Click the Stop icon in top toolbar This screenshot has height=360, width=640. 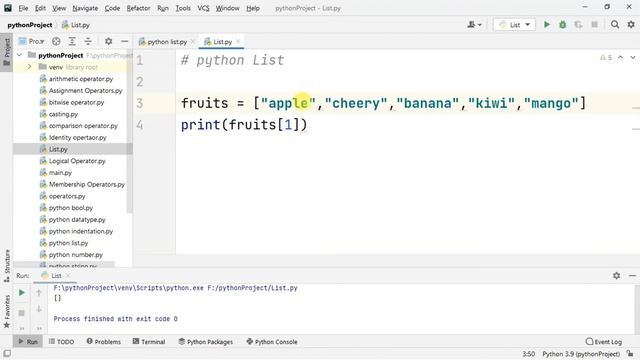(x=595, y=25)
